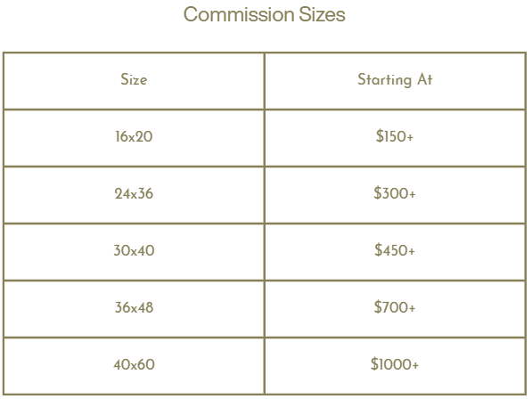Click the 40x60 size cell
The width and height of the screenshot is (532, 399).
point(134,364)
